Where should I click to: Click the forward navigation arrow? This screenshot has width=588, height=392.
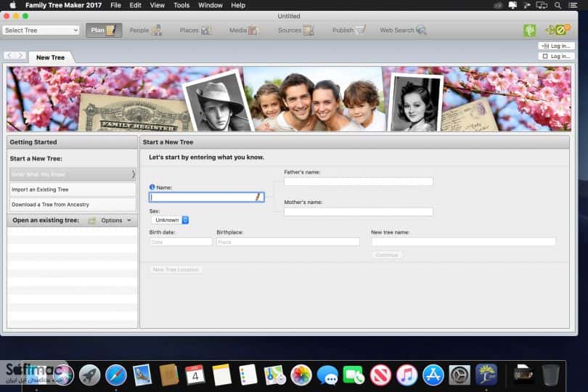click(20, 55)
